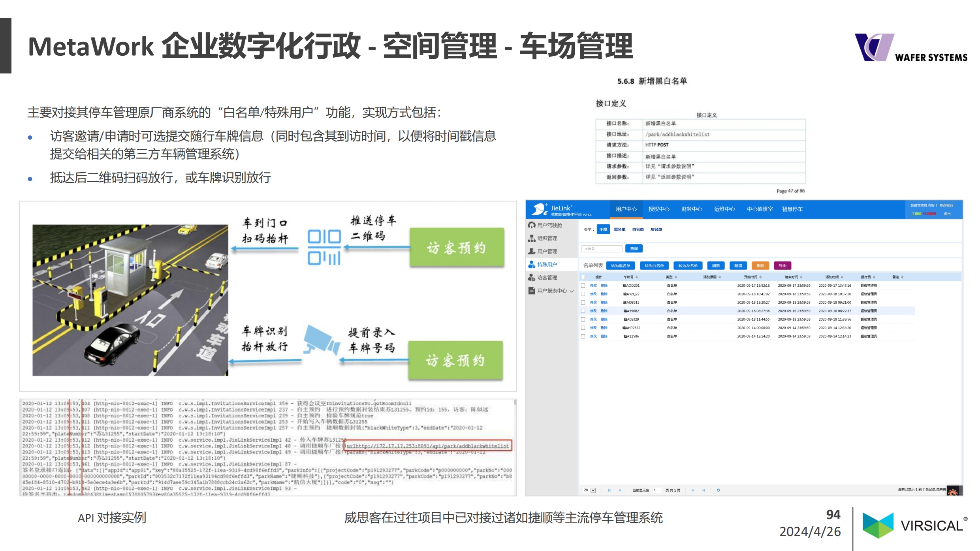
Task: Click the blue 刷新 button
Action: point(716,266)
